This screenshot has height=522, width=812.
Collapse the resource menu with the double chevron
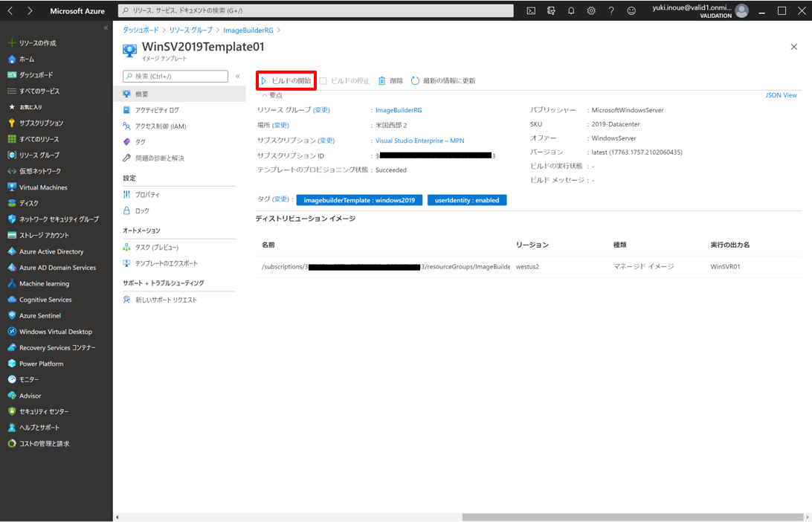[238, 76]
